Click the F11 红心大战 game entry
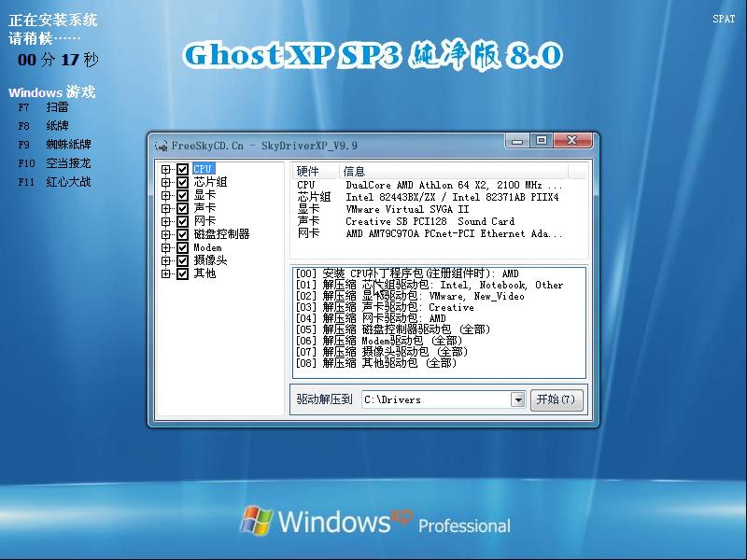This screenshot has width=747, height=560. 54,182
